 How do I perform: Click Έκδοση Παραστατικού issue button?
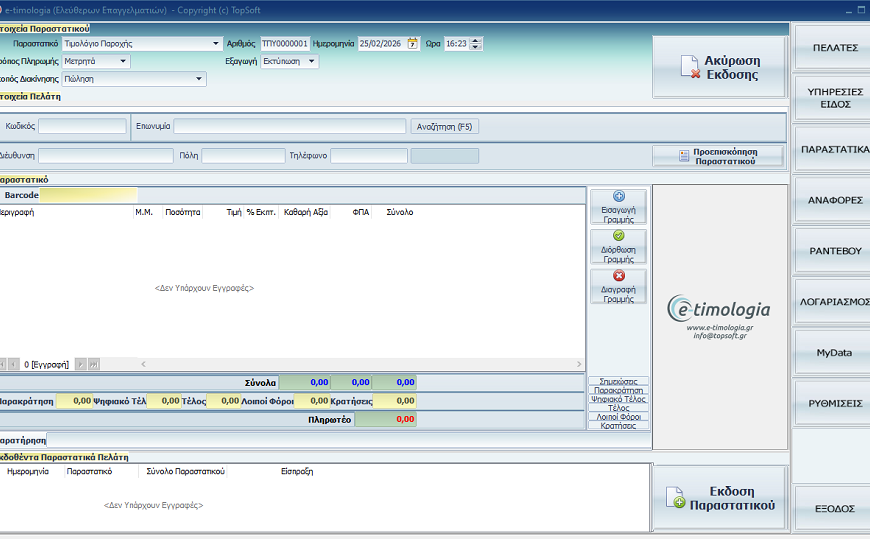click(x=718, y=498)
